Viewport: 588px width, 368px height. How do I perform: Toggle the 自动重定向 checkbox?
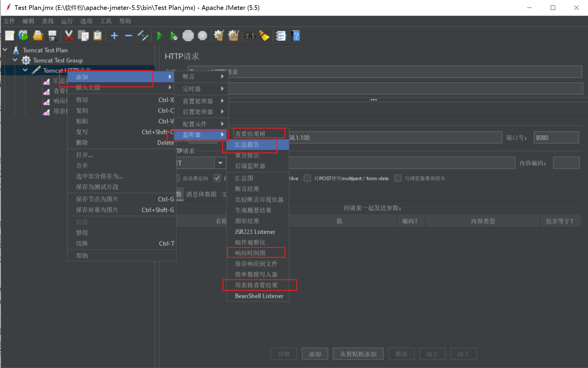pos(178,178)
